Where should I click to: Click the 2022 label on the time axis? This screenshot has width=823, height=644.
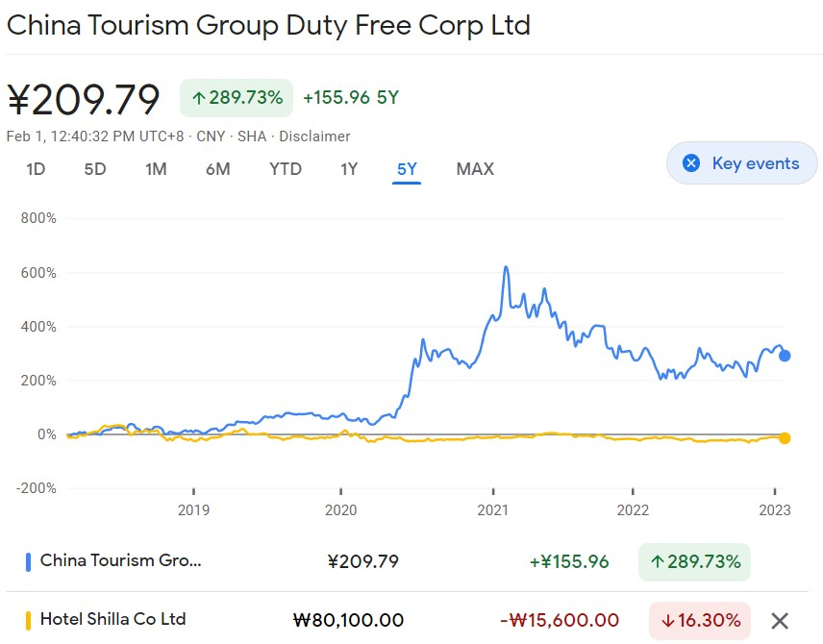633,510
